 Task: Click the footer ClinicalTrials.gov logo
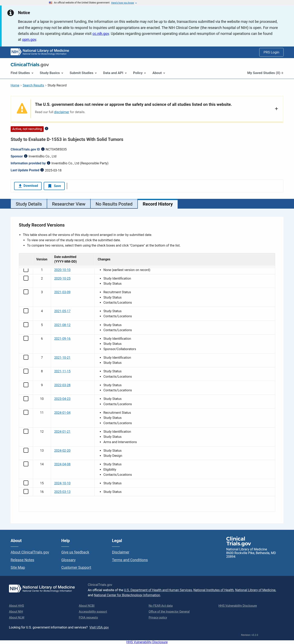[238, 541]
